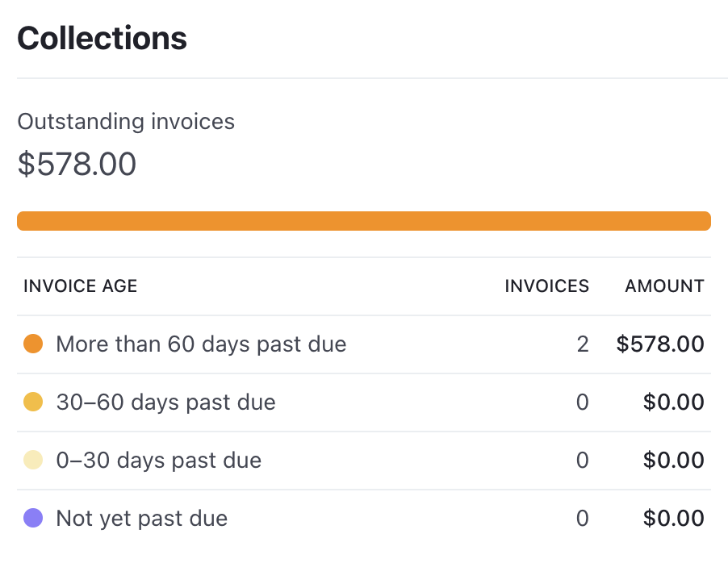Viewport: 728px width, 563px height.
Task: Select the INVOICE AGE column header
Action: [80, 286]
